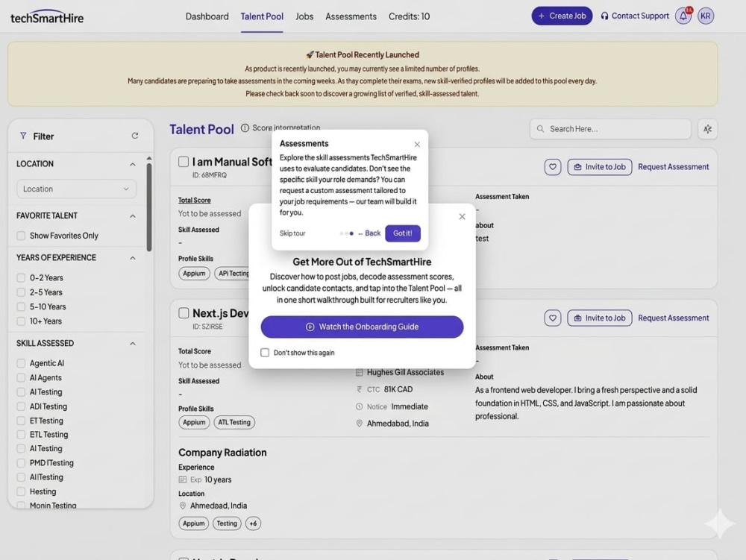Open the AI sparkle icon beside search
The width and height of the screenshot is (746, 560).
(707, 129)
